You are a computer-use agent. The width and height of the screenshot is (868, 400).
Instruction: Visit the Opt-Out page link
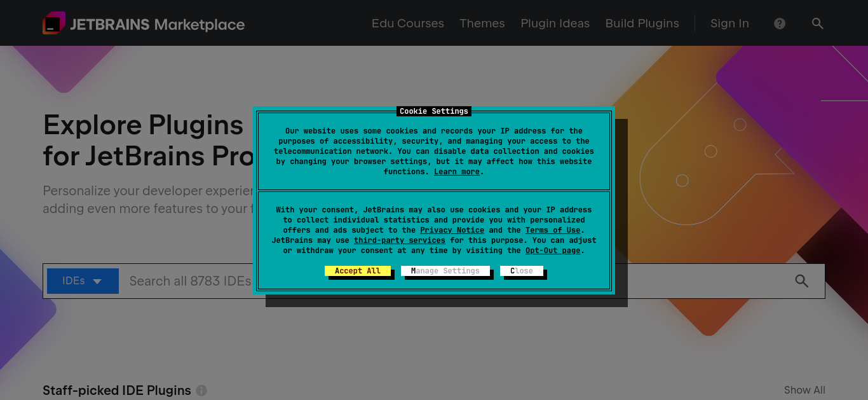pyautogui.click(x=553, y=251)
